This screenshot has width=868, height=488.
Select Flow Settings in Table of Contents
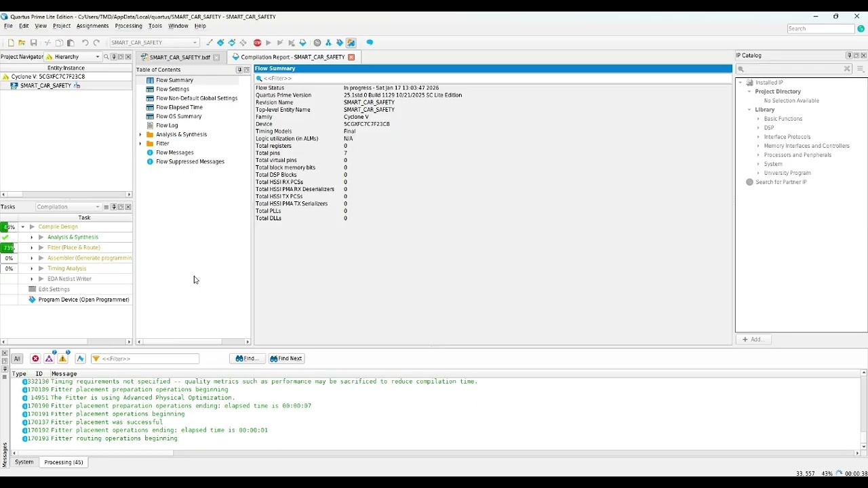point(172,89)
